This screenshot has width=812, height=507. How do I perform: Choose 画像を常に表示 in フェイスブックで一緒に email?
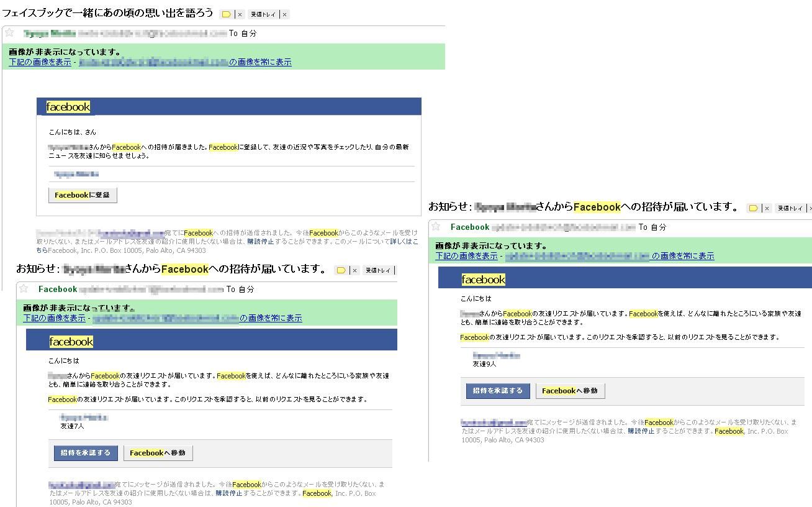[260, 62]
